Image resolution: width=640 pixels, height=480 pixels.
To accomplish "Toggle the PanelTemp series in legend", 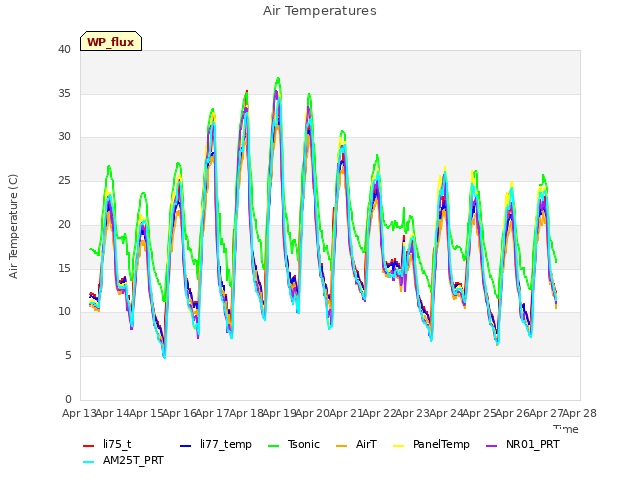I will tap(431, 444).
